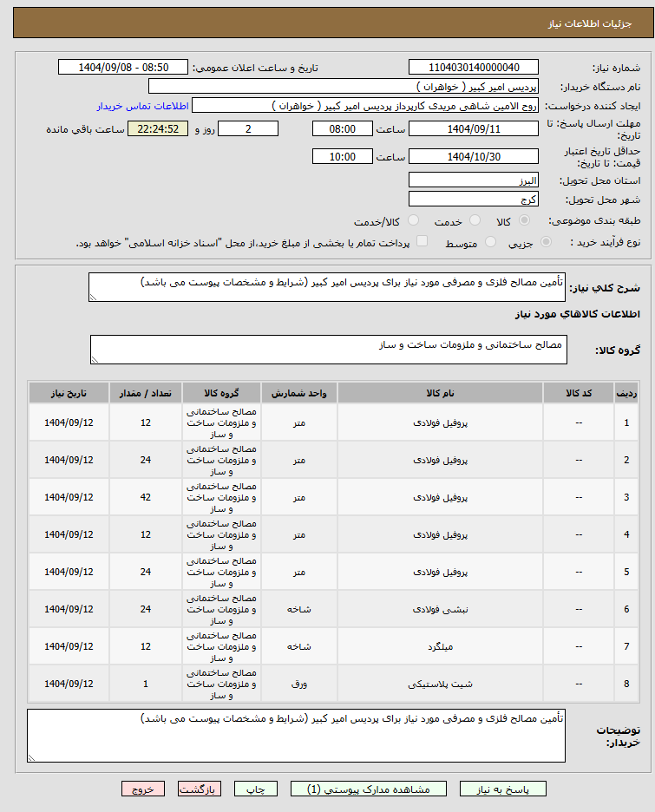Click the بازگشت back button
The width and height of the screenshot is (655, 812).
(x=200, y=789)
